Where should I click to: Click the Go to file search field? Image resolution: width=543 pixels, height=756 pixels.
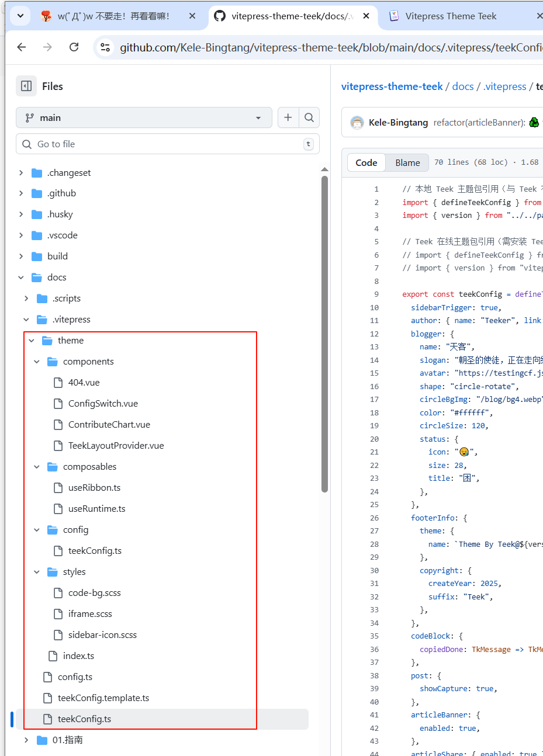[167, 144]
